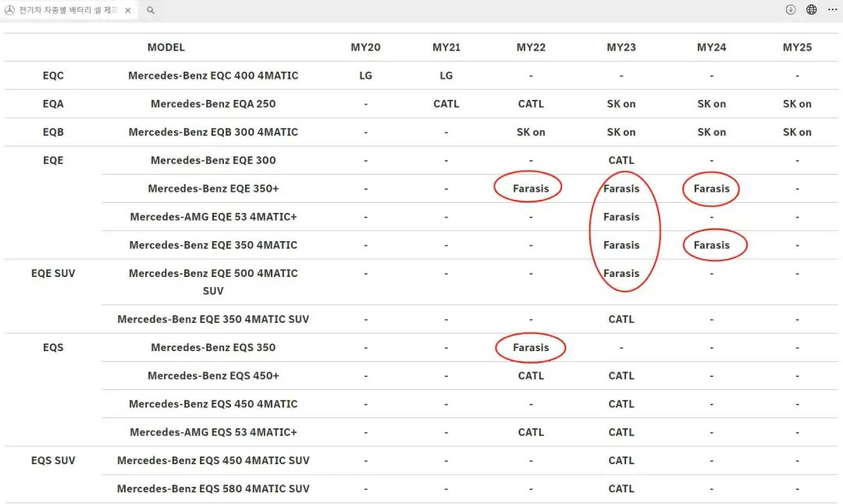Click CATL cell in EQA MY22
Image resolution: width=843 pixels, height=504 pixels.
[x=531, y=104]
